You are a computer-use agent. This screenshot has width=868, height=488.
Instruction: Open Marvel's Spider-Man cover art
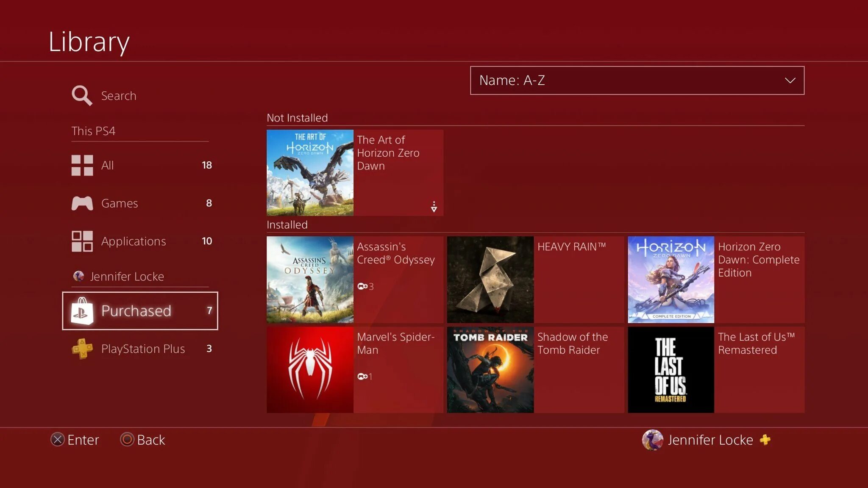coord(310,369)
